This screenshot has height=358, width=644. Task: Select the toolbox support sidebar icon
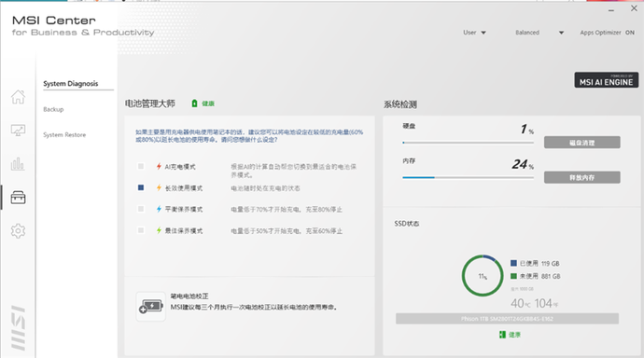point(18,198)
